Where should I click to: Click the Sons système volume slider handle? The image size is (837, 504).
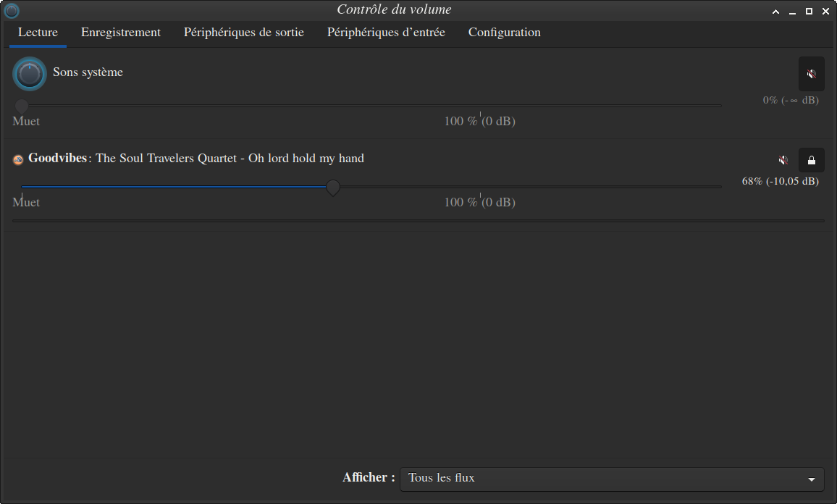pyautogui.click(x=22, y=106)
